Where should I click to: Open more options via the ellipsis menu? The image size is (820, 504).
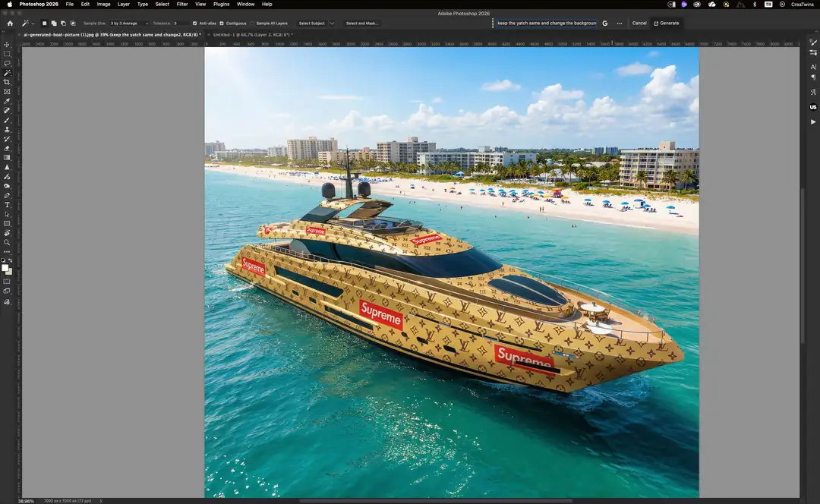click(620, 23)
